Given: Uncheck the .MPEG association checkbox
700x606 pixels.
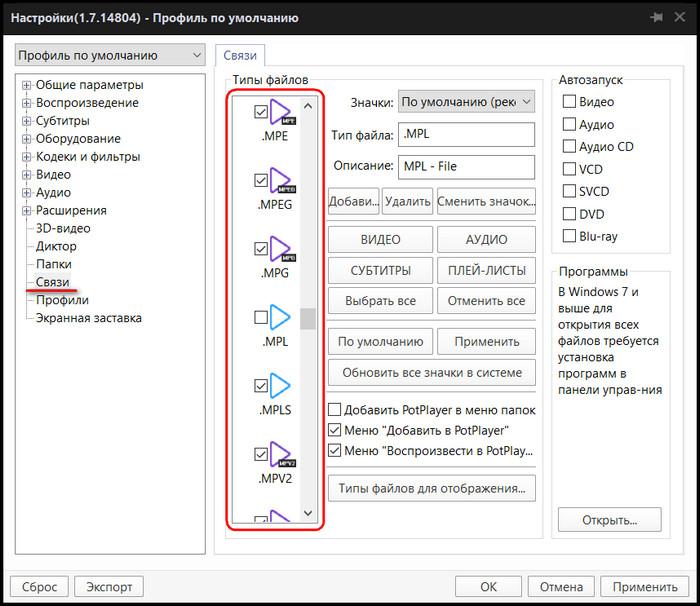Looking at the screenshot, I should pos(261,180).
